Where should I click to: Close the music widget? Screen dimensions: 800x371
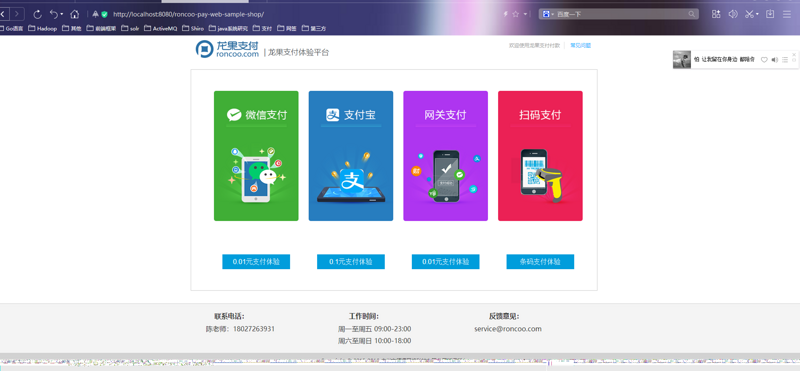(794, 54)
